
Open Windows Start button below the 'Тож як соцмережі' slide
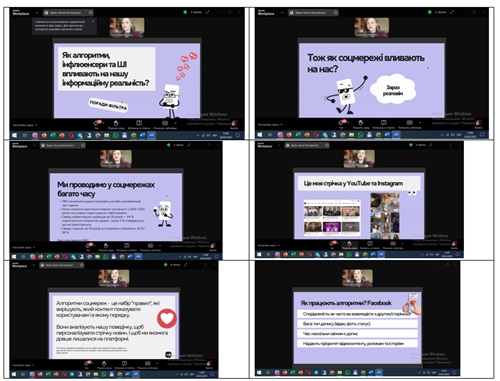[260, 135]
